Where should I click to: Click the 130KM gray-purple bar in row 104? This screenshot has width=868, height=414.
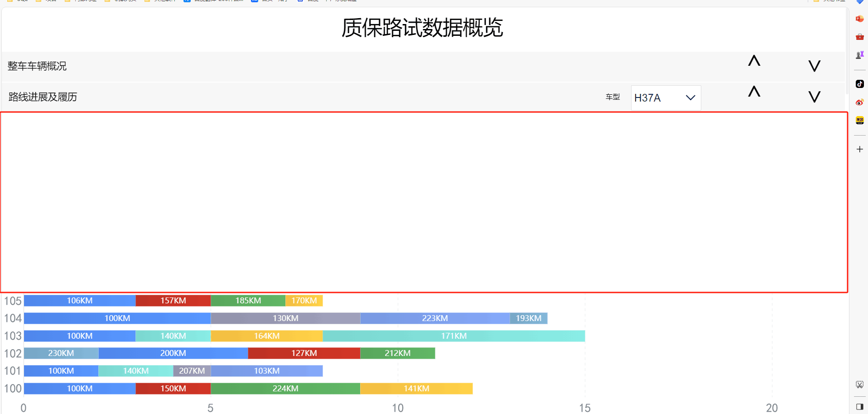pyautogui.click(x=285, y=318)
